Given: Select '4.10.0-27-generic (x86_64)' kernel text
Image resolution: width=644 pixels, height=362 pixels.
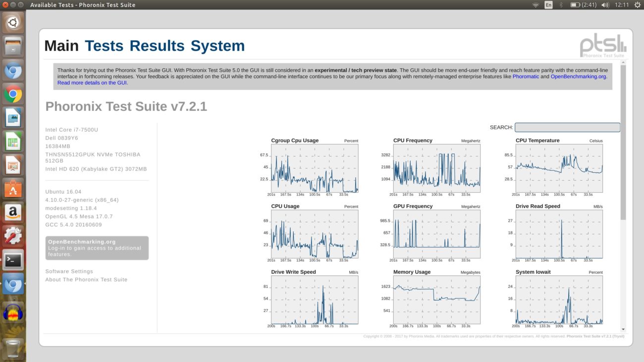Looking at the screenshot, I should [x=82, y=200].
